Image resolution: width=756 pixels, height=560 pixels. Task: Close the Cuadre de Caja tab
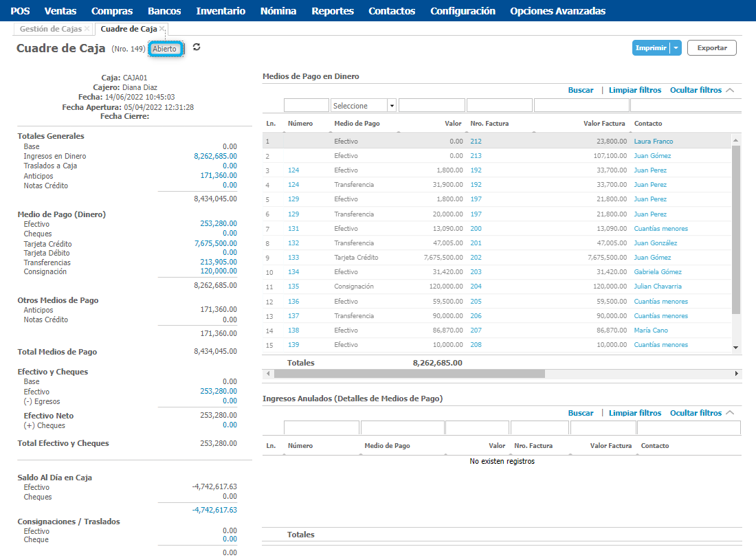click(x=162, y=29)
